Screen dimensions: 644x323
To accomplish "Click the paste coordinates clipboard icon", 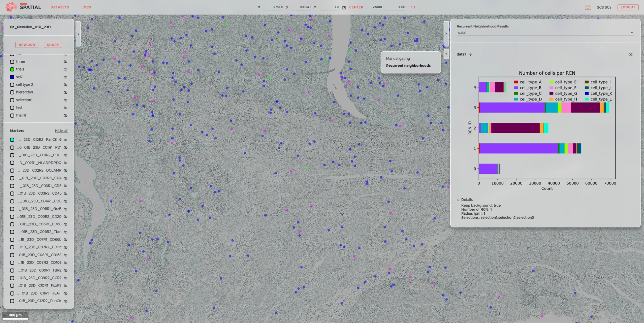I will 344,7.
